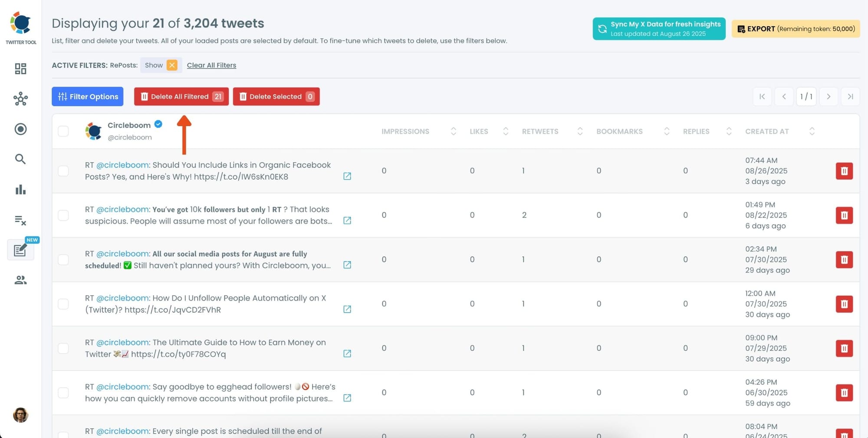The width and height of the screenshot is (868, 438).
Task: Select the August scheduled posts retweet checkbox
Action: [63, 259]
